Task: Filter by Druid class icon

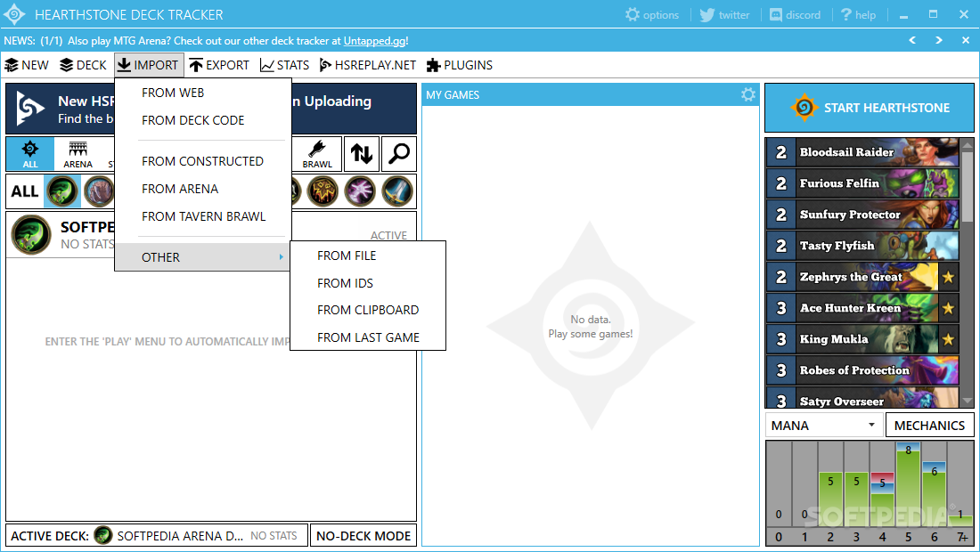Action: [x=99, y=191]
